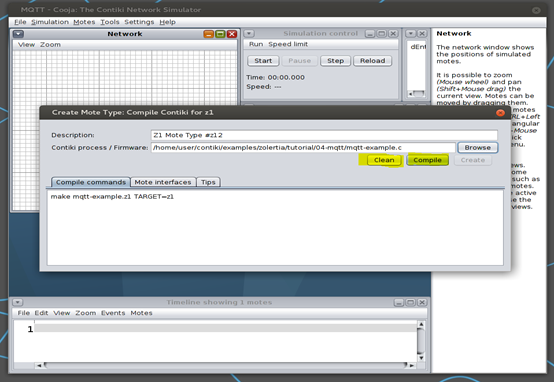The height and width of the screenshot is (382, 554).
Task: Click the orange minimize icon on Network panel
Action: click(209, 34)
